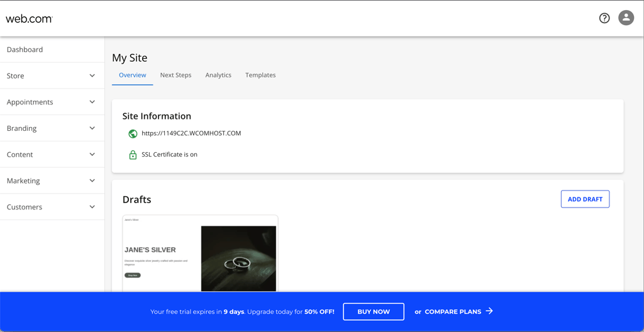This screenshot has height=332, width=644.
Task: Expand the Customers section chevron
Action: (x=92, y=207)
